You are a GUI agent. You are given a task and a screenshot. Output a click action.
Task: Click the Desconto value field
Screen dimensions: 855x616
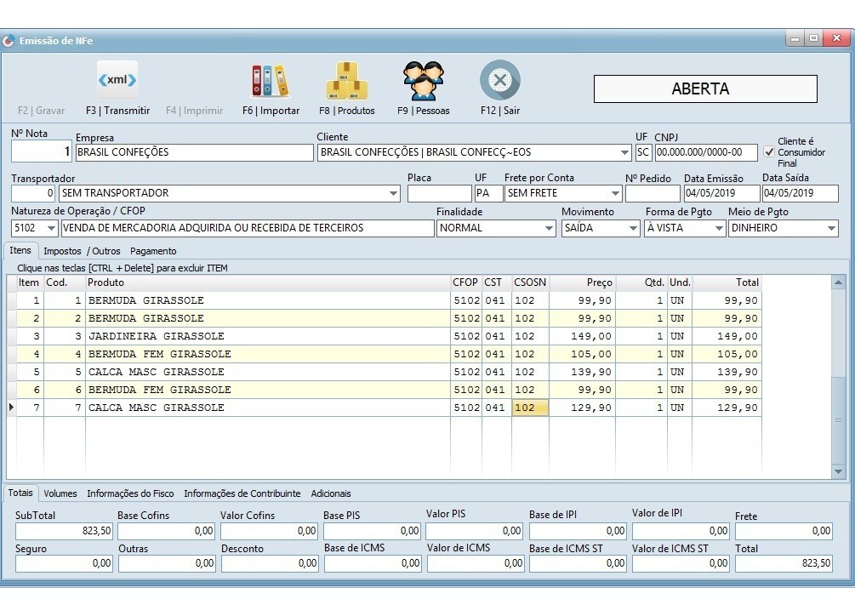[x=270, y=563]
